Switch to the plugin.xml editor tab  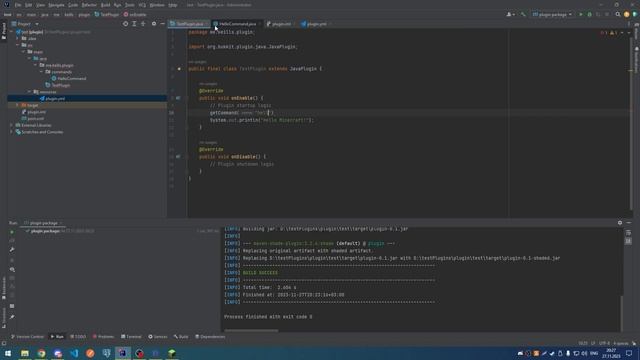pyautogui.click(x=281, y=24)
